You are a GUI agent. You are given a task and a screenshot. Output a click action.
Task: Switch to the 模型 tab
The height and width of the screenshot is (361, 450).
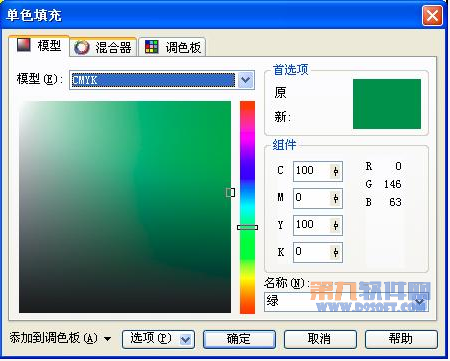click(39, 46)
